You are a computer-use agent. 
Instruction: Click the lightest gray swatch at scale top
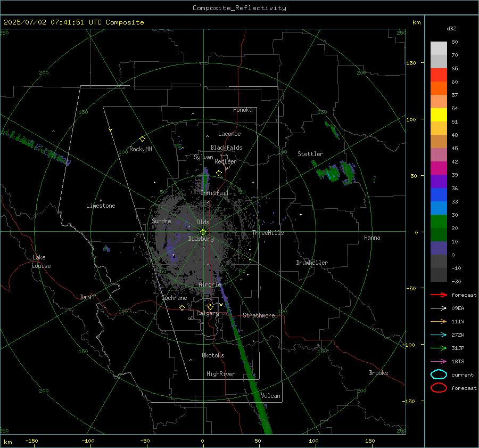tap(439, 48)
